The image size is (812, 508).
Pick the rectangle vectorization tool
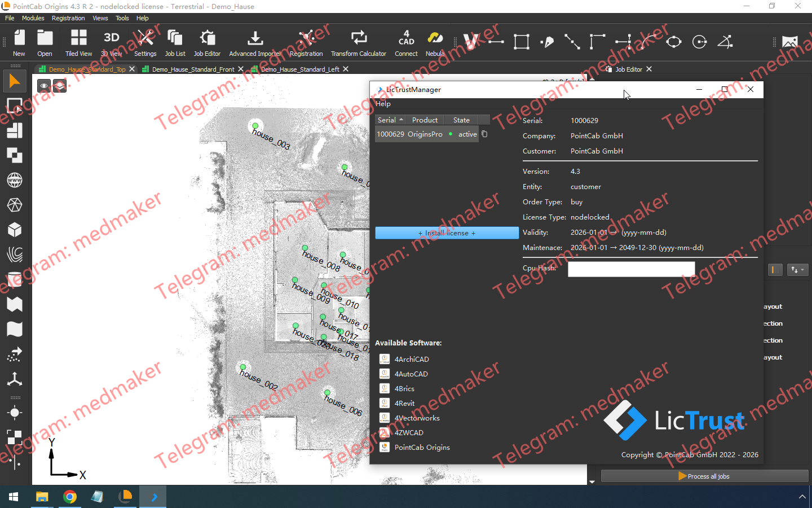click(522, 42)
